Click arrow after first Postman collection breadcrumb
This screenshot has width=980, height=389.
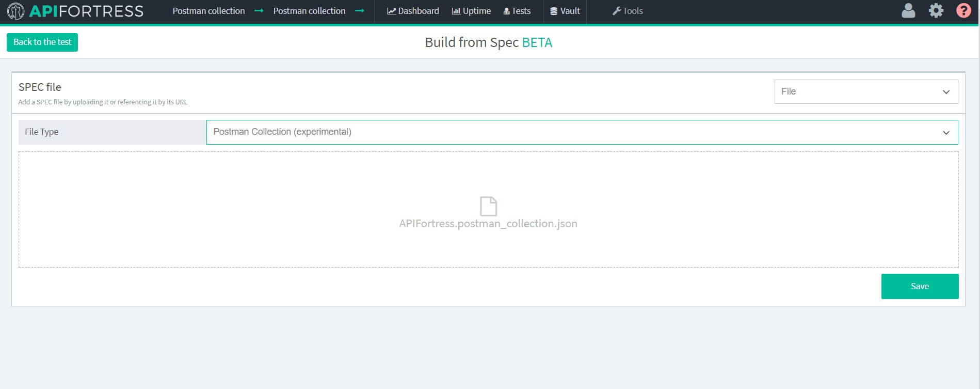tap(259, 11)
